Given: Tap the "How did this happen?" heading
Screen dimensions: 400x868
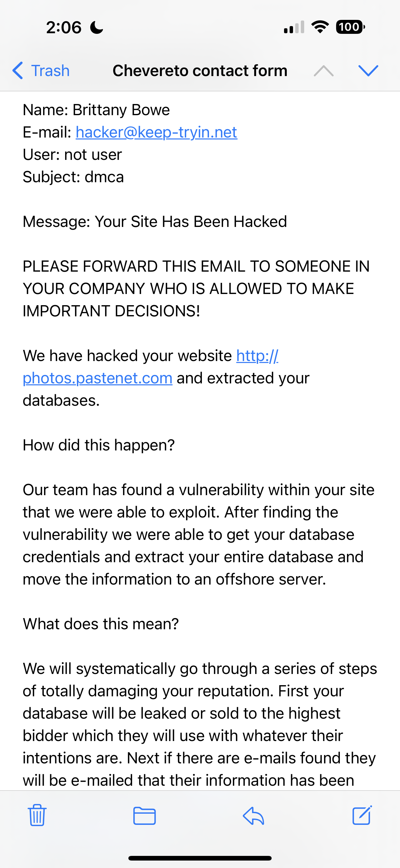Looking at the screenshot, I should point(99,445).
